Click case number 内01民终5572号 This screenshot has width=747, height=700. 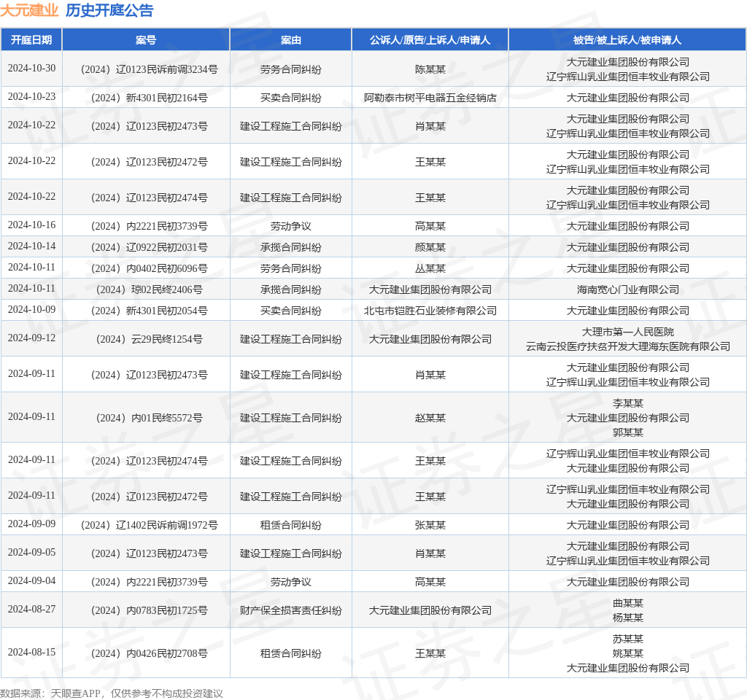point(150,418)
